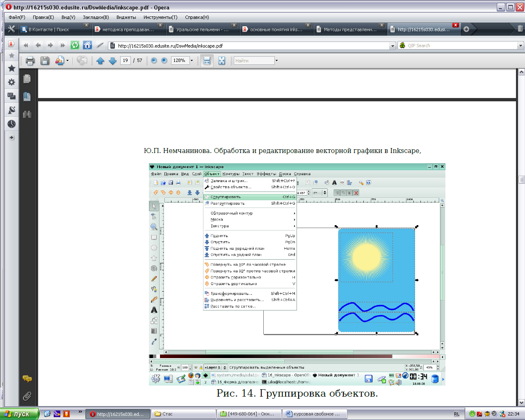Expand the 128% zoom level dropdown
Viewport: 525px width, 420px height.
coord(192,61)
